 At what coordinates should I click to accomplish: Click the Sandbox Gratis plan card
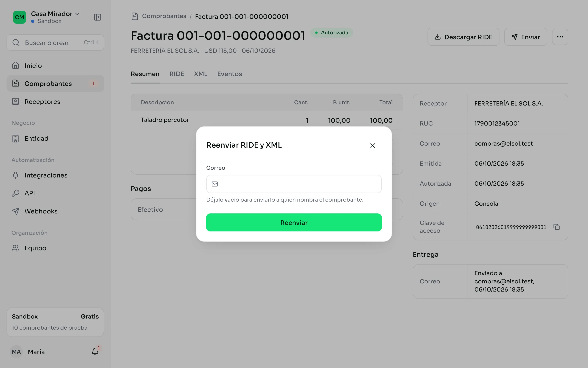pyautogui.click(x=55, y=322)
